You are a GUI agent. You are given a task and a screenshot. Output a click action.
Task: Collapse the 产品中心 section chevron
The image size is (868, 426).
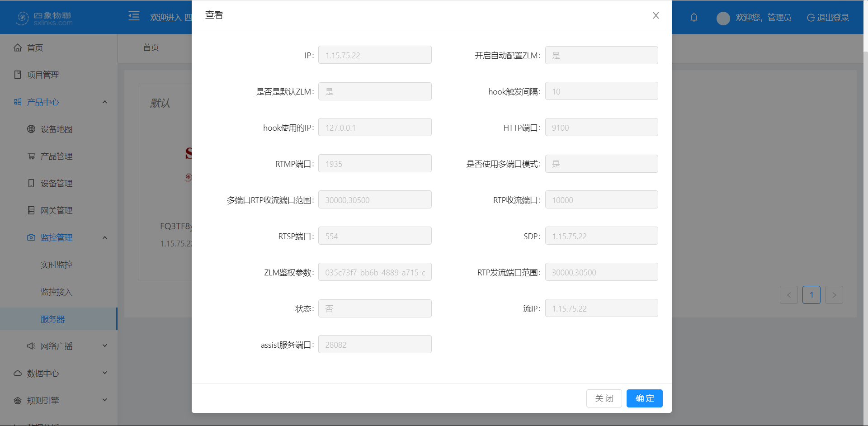(x=105, y=102)
